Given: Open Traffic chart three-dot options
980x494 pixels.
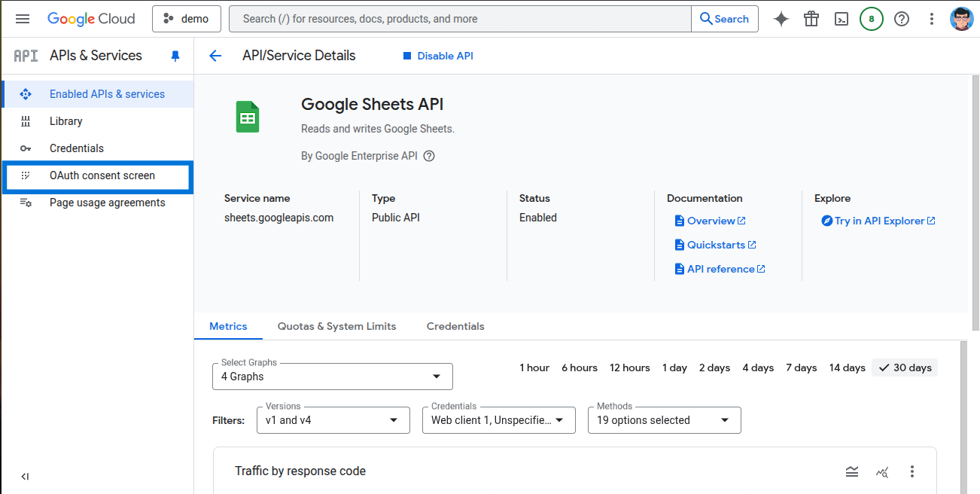Looking at the screenshot, I should pyautogui.click(x=912, y=471).
